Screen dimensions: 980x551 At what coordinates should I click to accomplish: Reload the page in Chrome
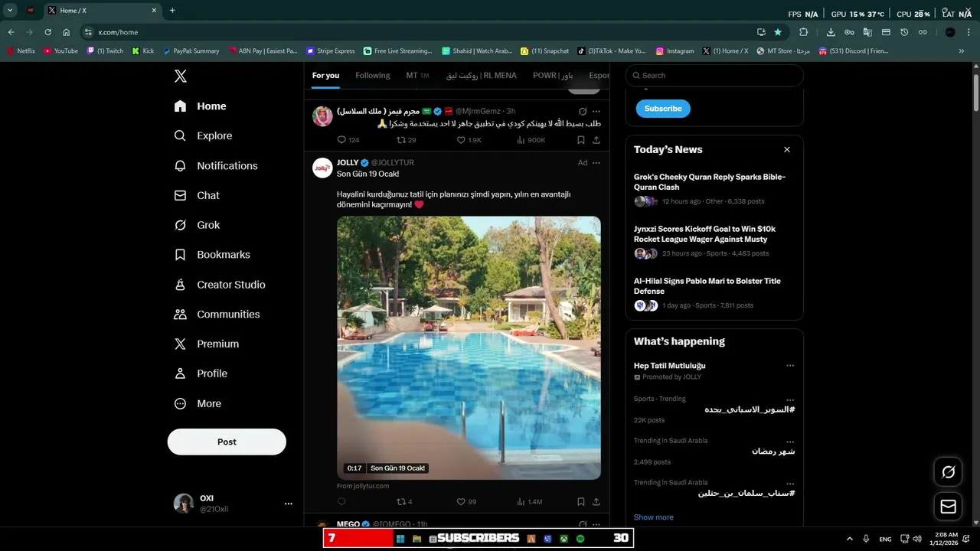(x=47, y=32)
